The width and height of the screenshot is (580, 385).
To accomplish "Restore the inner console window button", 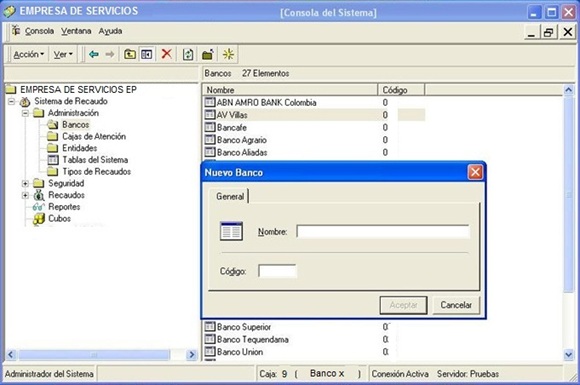I will (549, 33).
